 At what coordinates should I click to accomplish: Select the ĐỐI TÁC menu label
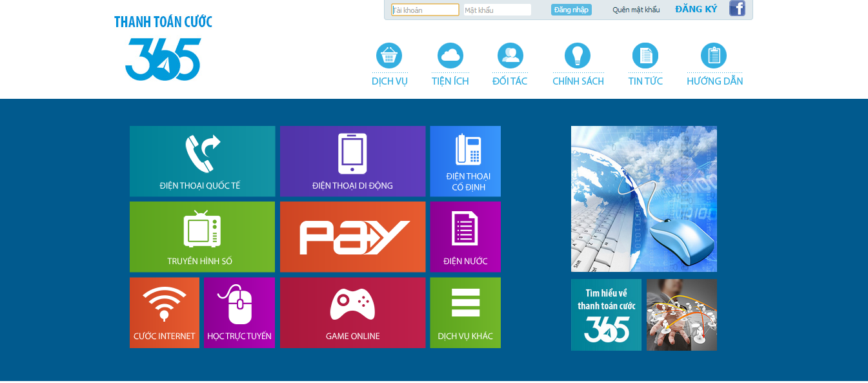click(510, 81)
